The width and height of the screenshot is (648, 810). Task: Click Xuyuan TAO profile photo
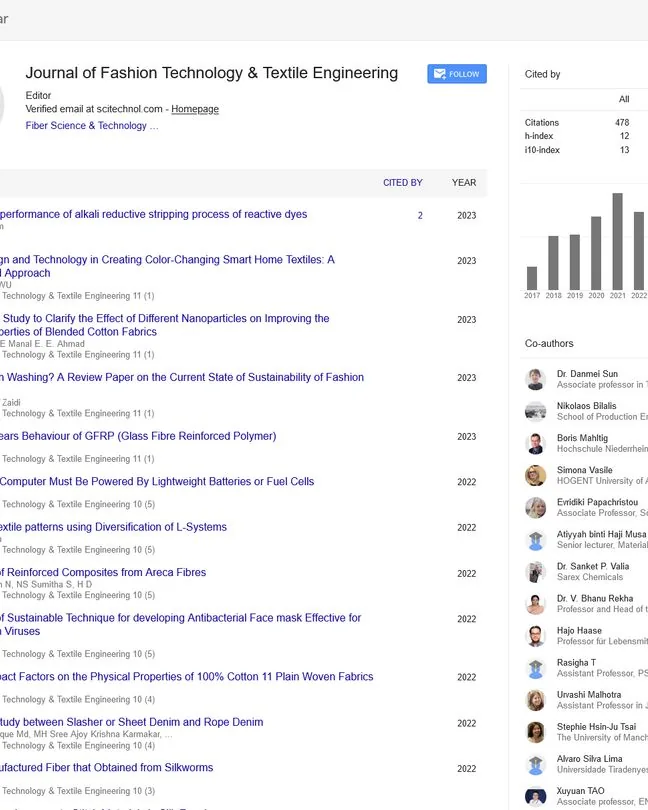click(535, 797)
